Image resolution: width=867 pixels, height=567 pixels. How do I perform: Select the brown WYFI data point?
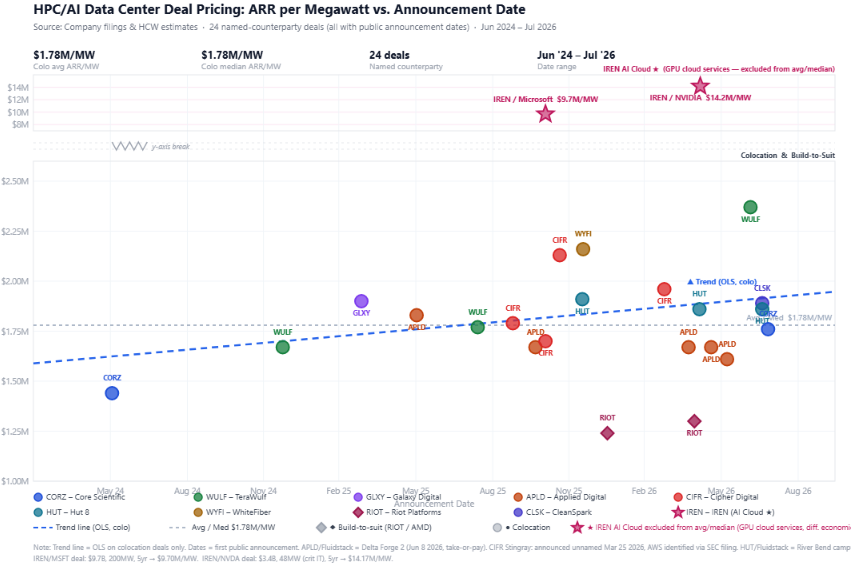coord(583,249)
